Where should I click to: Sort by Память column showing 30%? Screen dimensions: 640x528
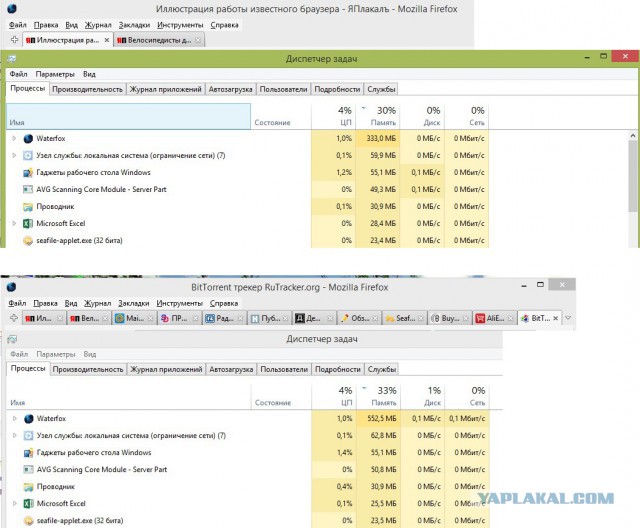click(378, 116)
